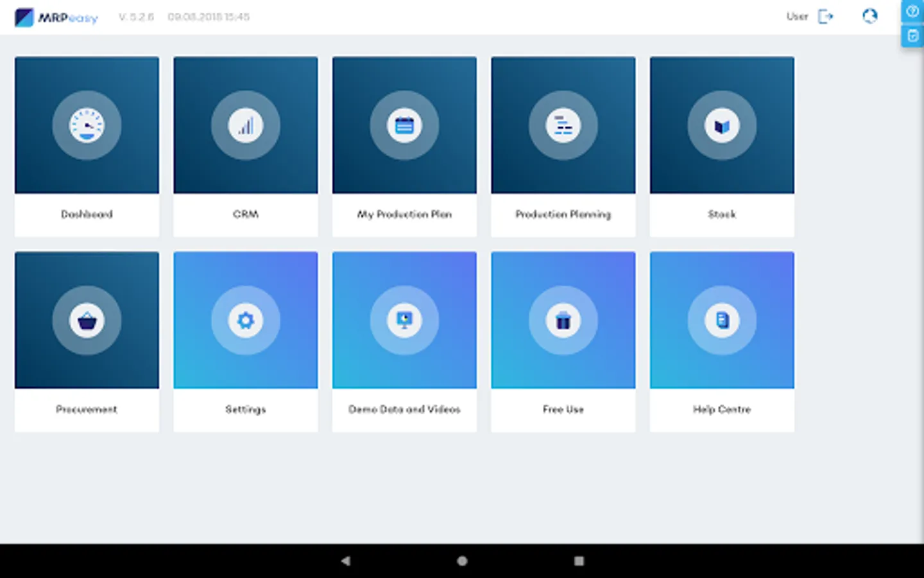
Task: Click the version number V. 5.2.6
Action: pos(136,17)
